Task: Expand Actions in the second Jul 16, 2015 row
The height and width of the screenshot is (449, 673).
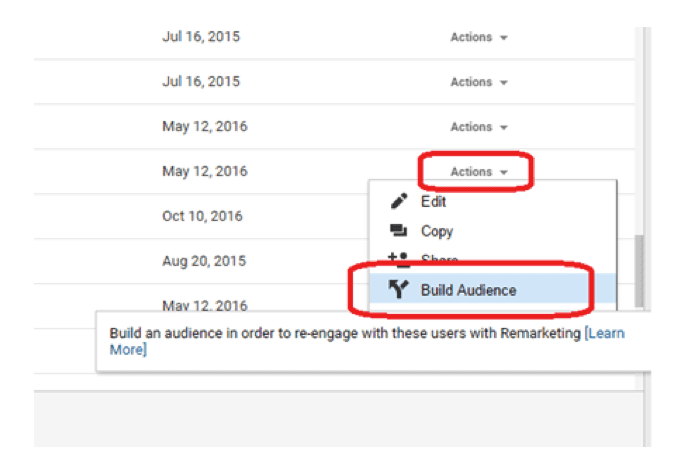Action: click(478, 82)
